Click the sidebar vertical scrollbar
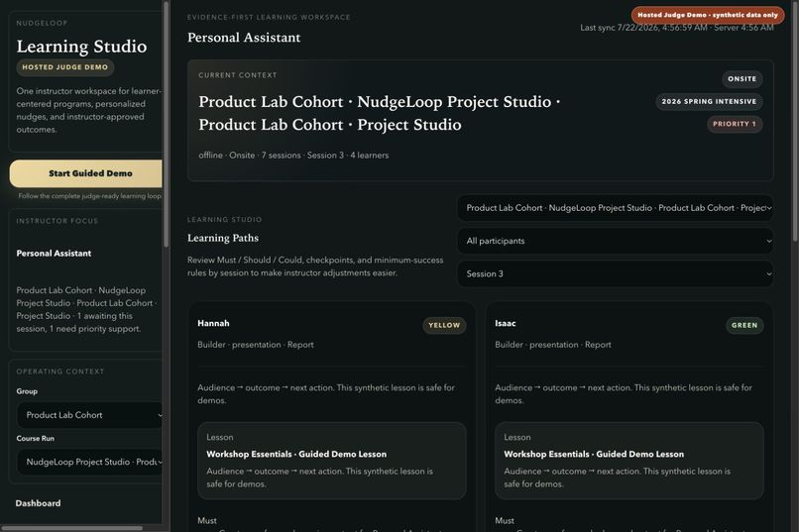Viewport: 799px width, 532px height. [x=167, y=125]
